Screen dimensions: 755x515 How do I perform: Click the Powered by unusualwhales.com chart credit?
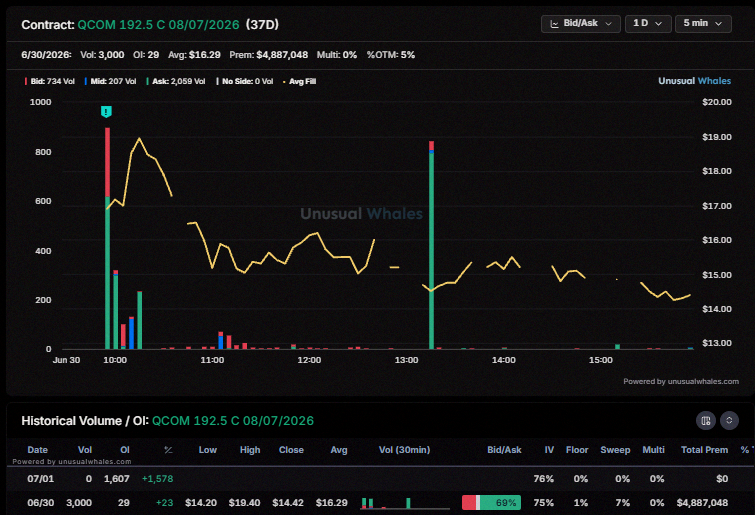point(681,381)
